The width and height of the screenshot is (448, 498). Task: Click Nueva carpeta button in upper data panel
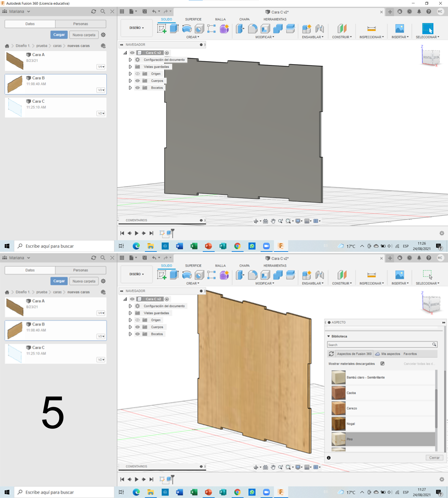(x=84, y=35)
